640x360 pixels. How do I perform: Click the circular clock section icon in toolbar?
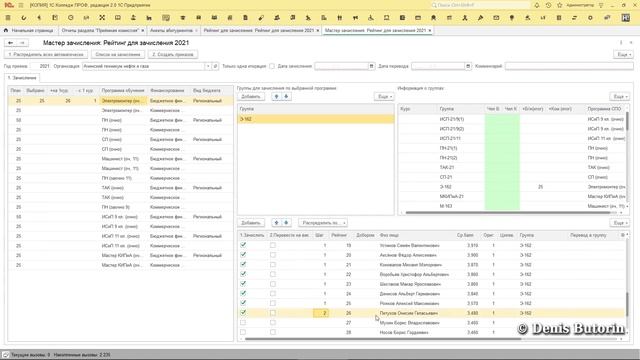coord(71,18)
